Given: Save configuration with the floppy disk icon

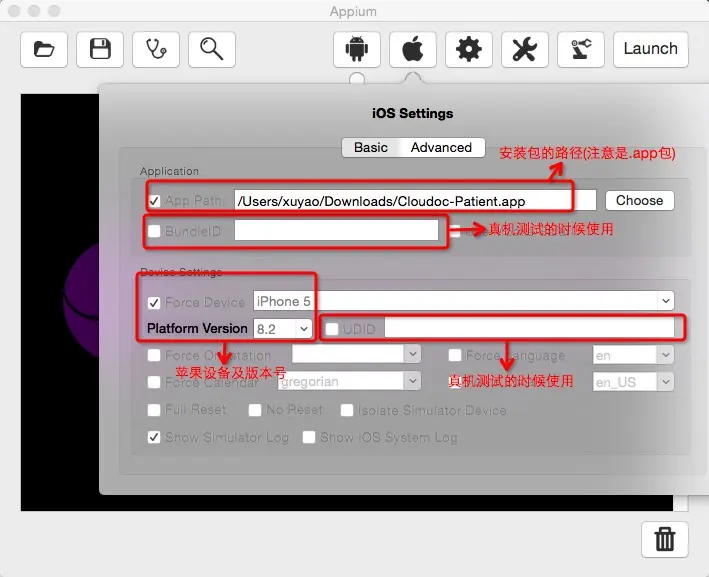Looking at the screenshot, I should coord(100,49).
